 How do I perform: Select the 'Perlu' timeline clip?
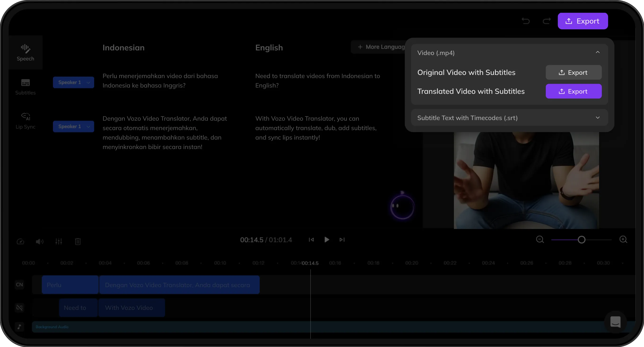70,285
